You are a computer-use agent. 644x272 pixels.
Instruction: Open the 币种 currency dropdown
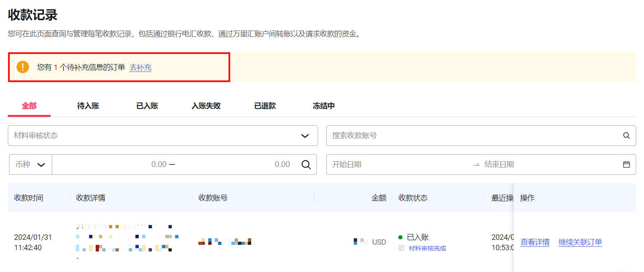tap(31, 165)
